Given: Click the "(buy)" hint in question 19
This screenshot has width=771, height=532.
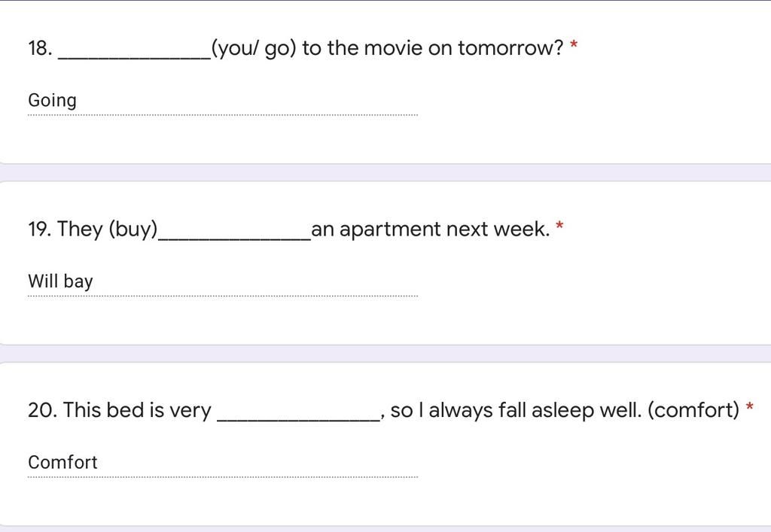Looking at the screenshot, I should pos(133,230).
